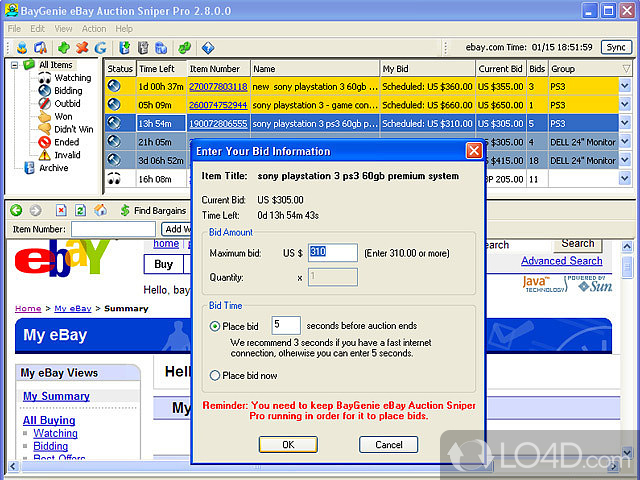640x480 pixels.
Task: Open the All Buying link
Action: (49, 420)
